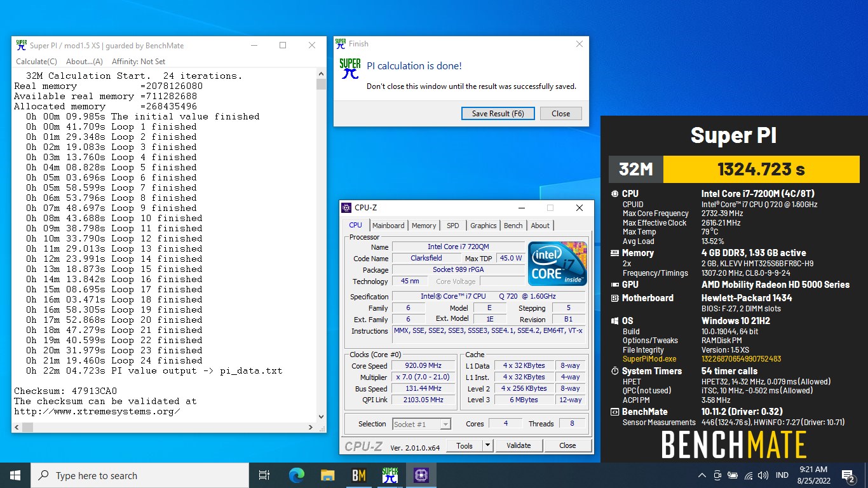
Task: Click the CPU-Z window title icon
Action: (x=346, y=208)
